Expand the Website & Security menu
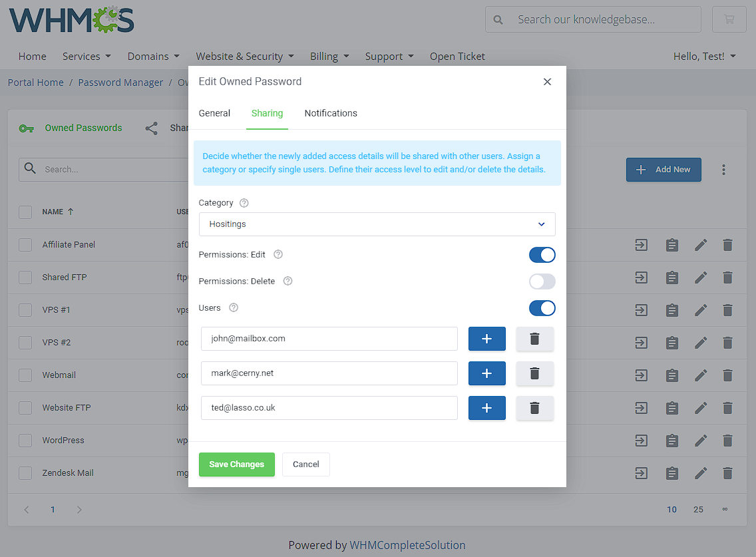This screenshot has width=756, height=557. click(245, 57)
